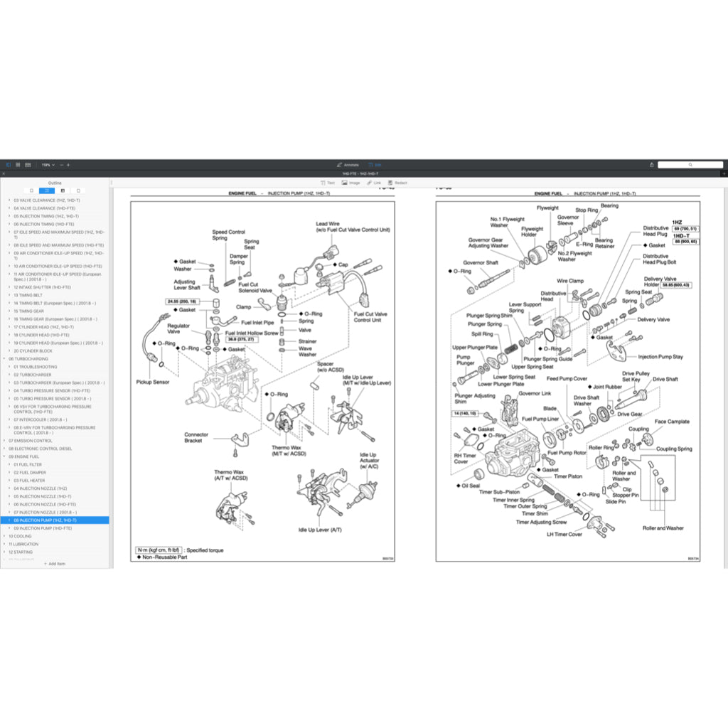This screenshot has height=728, width=728.
Task: Click the zoom in plus icon
Action: 68,164
